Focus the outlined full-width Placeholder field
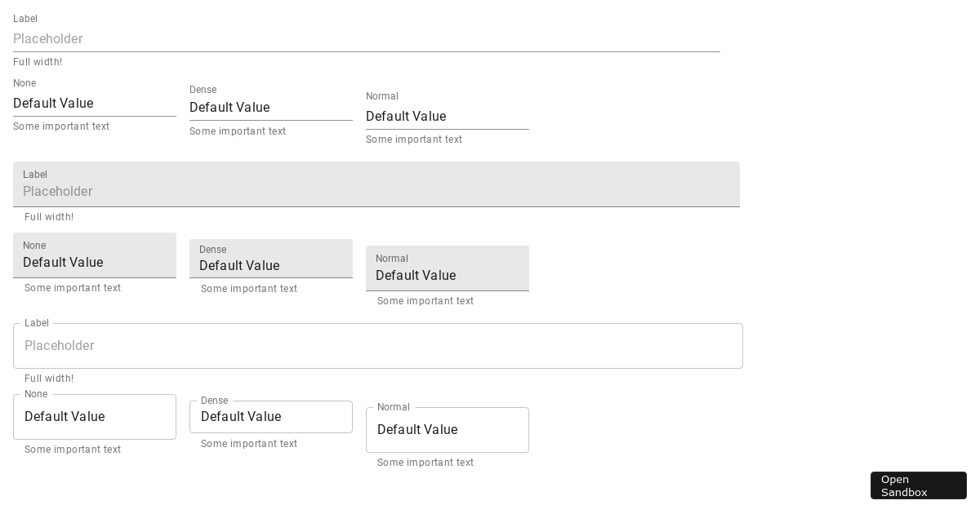The width and height of the screenshot is (980, 514). (378, 346)
